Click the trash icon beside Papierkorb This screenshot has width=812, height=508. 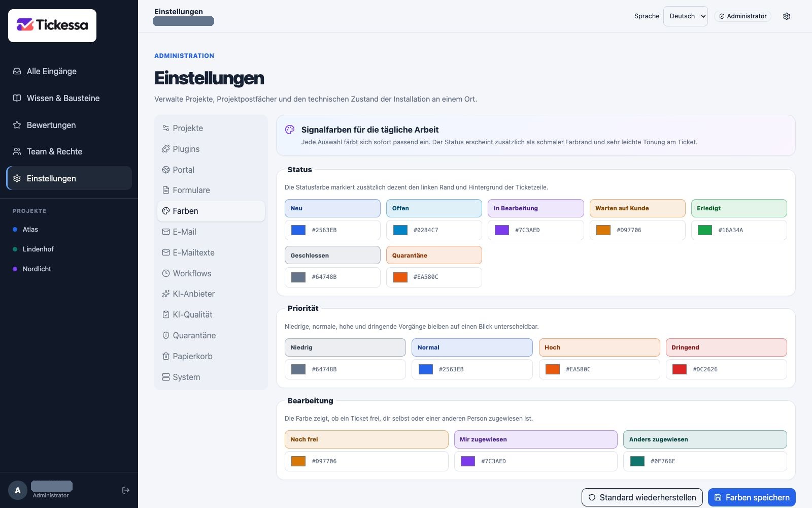(165, 356)
